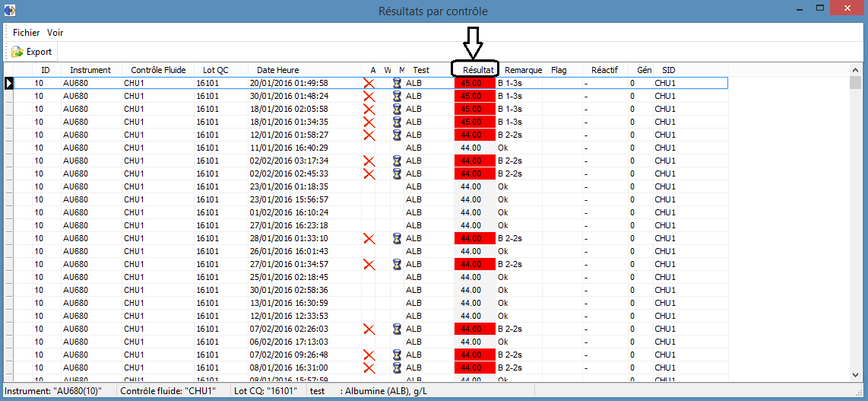Click the red X on the 30/01/2016 01:48:24 row
The height and width of the screenshot is (401, 868).
[x=369, y=96]
